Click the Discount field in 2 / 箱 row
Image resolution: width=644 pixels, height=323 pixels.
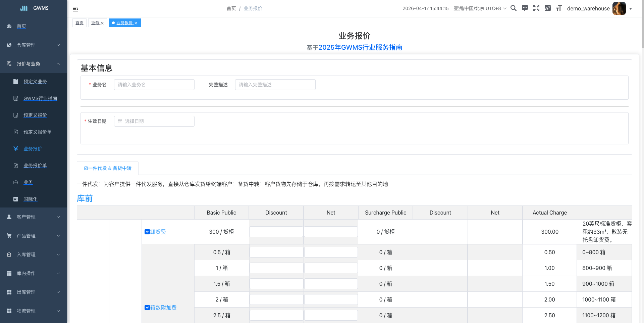pyautogui.click(x=276, y=299)
